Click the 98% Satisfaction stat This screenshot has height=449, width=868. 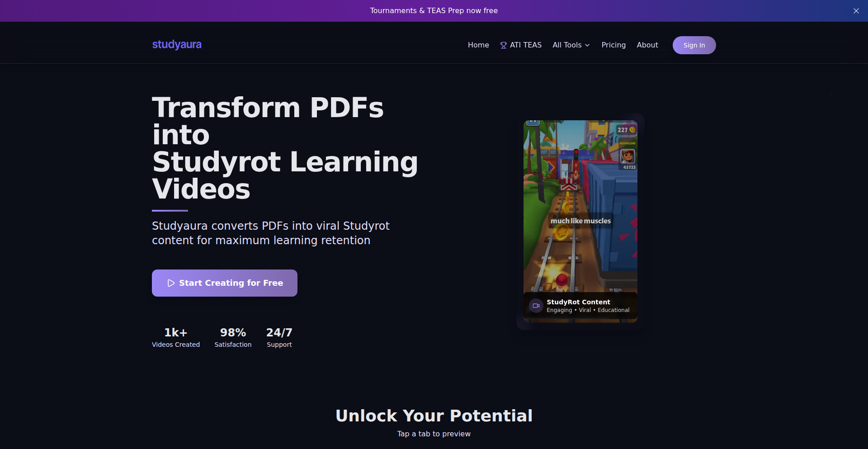pyautogui.click(x=233, y=338)
